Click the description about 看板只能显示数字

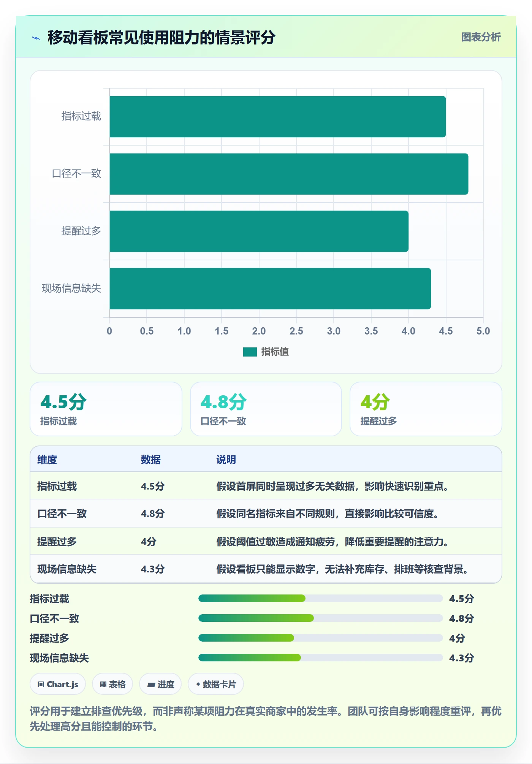click(x=343, y=569)
